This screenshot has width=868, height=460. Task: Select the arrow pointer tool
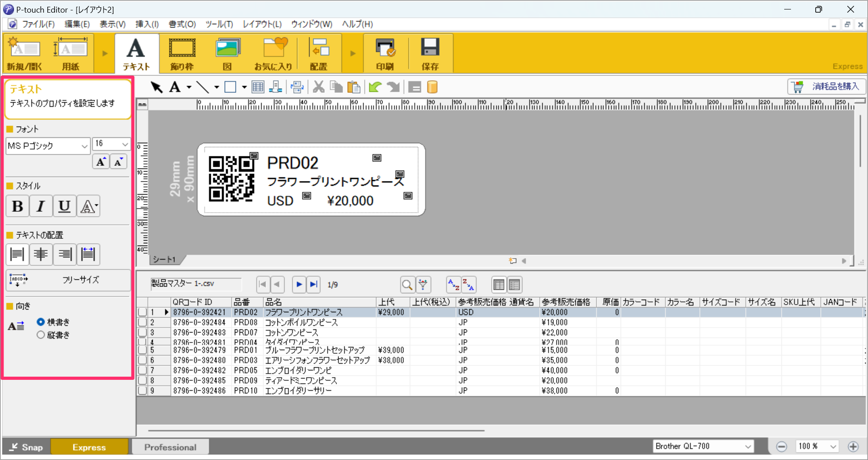[156, 87]
